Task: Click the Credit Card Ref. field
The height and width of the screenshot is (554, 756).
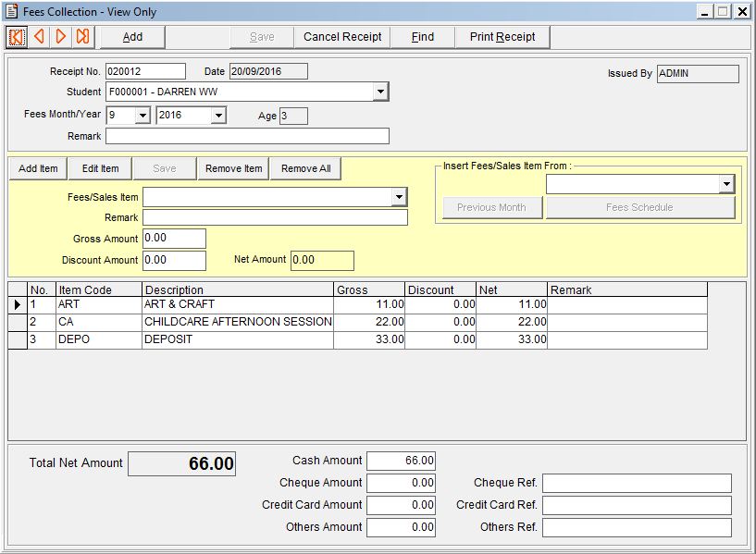Action: (637, 505)
